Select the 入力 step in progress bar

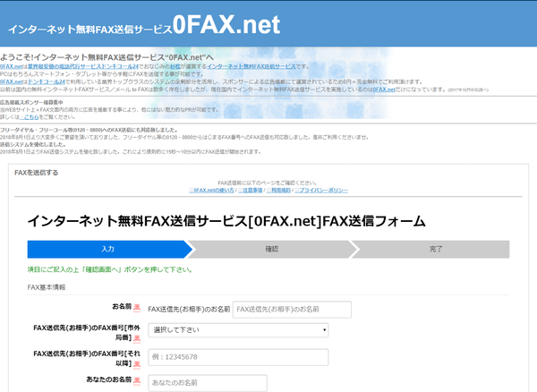click(109, 249)
